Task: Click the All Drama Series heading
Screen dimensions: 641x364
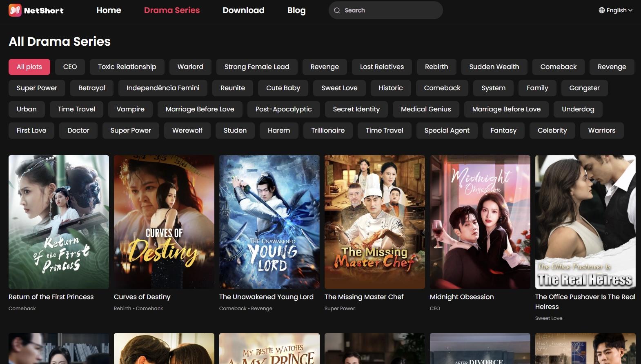Action: (60, 42)
